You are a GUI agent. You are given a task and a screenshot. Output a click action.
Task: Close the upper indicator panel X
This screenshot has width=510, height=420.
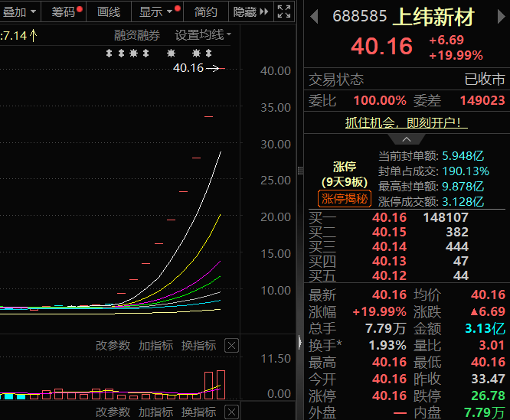[231, 346]
